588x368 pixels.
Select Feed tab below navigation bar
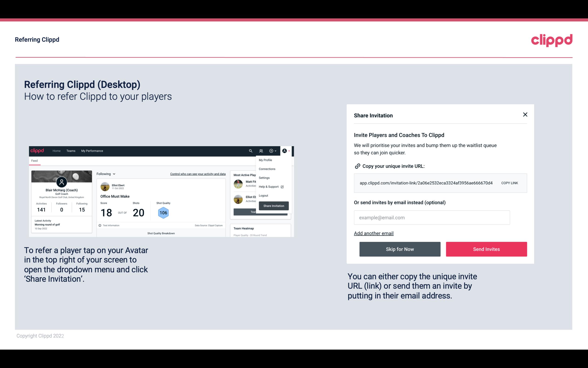tap(34, 160)
